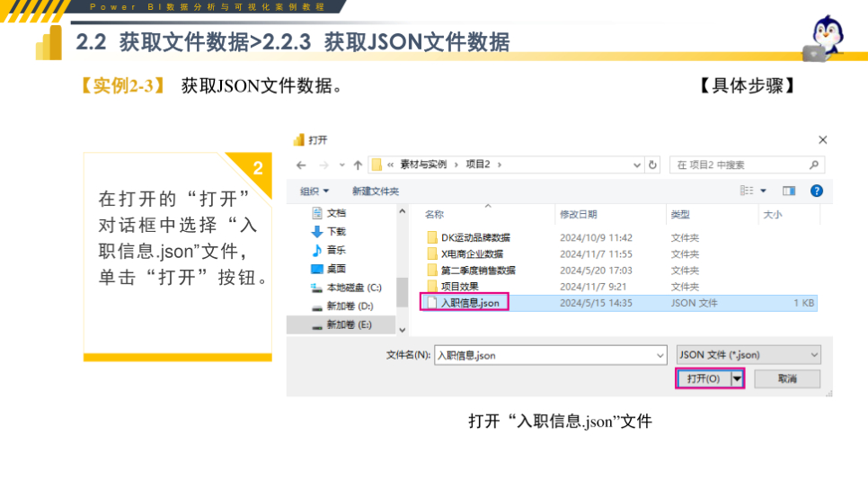Select the 项目效果 folder
Image resolution: width=868 pixels, height=489 pixels.
coord(459,287)
